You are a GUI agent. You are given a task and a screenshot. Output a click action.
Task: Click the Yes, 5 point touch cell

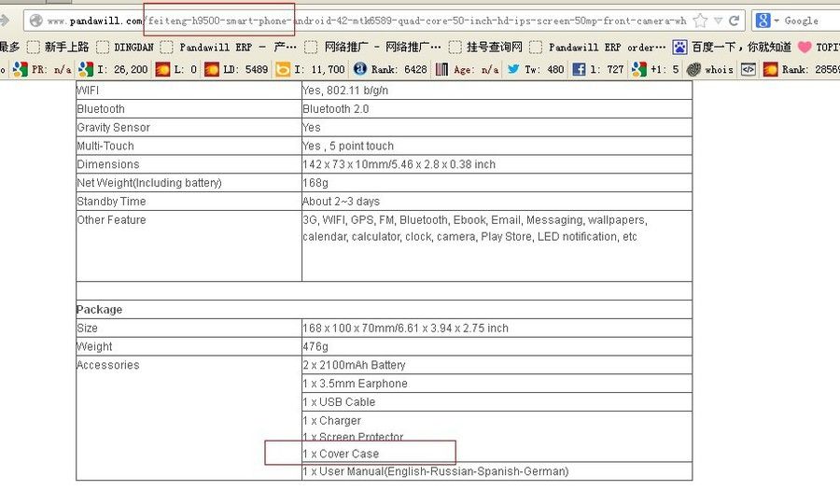[497, 146]
